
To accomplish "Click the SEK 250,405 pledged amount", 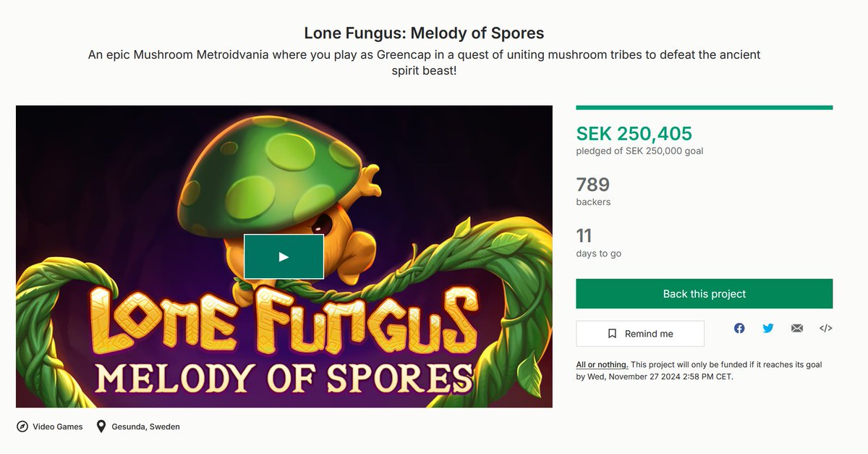I will [634, 133].
